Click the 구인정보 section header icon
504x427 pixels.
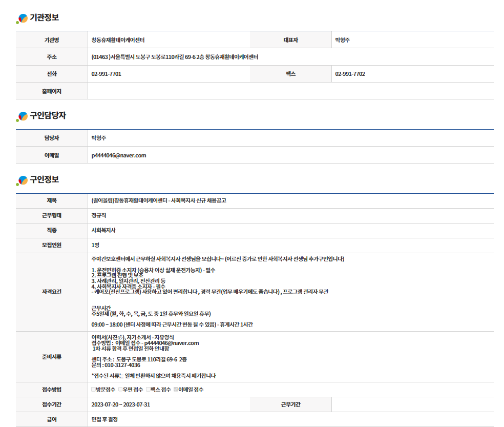click(22, 180)
